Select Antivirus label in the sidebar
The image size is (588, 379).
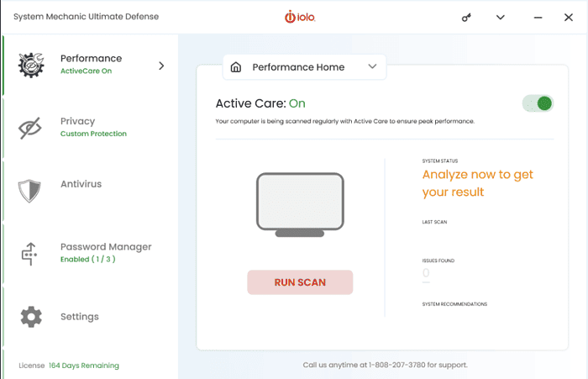pyautogui.click(x=81, y=184)
